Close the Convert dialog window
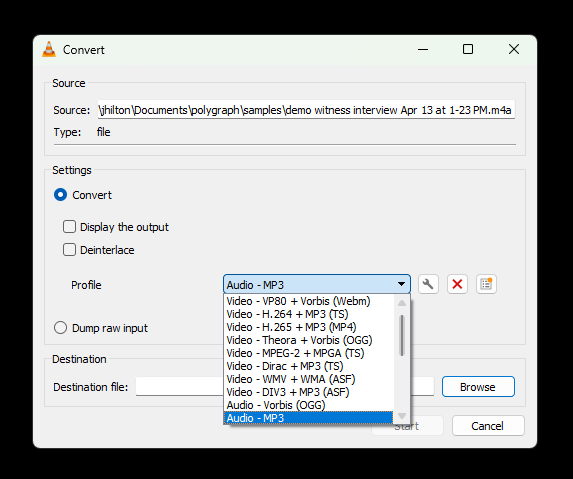The image size is (573, 479). tap(514, 49)
